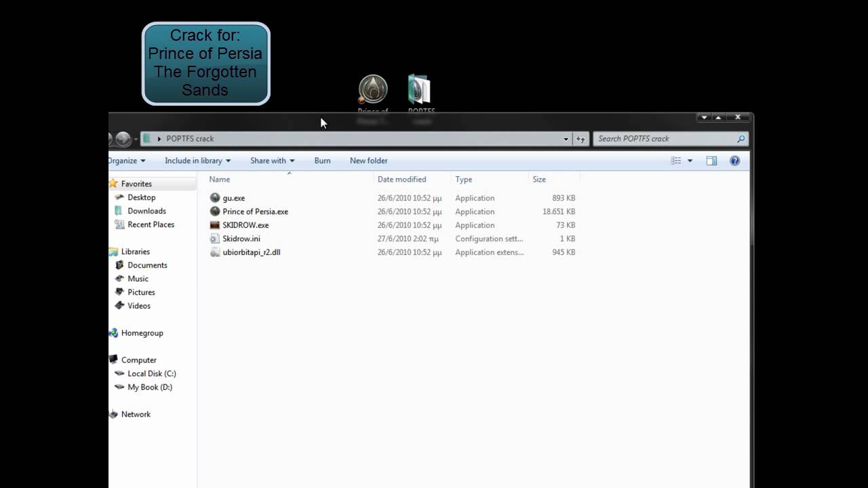Click the Forward navigation arrow button
The image size is (868, 488).
tap(123, 139)
